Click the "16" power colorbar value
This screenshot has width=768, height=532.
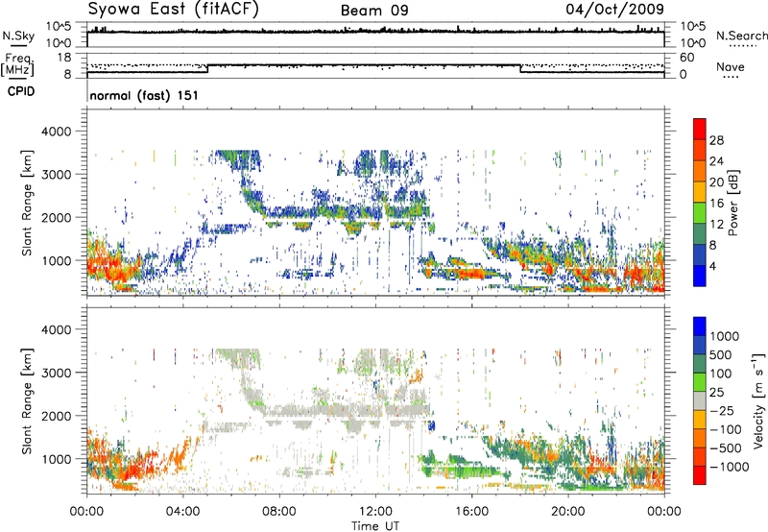716,204
